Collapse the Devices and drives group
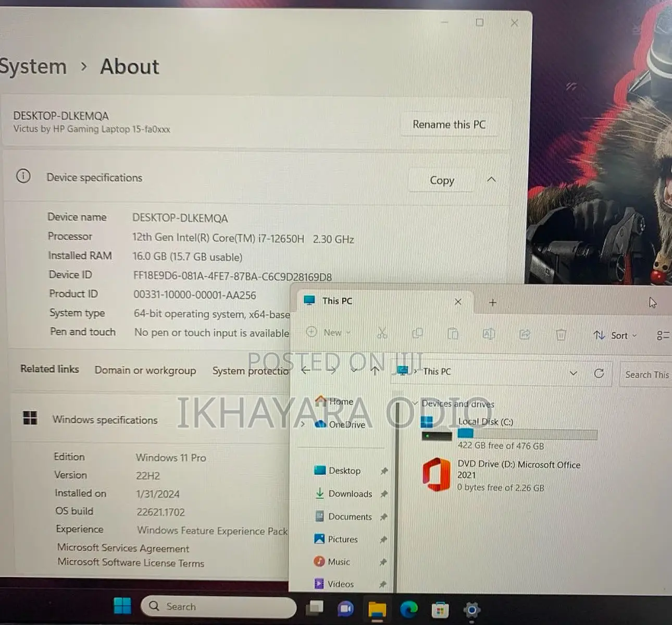Viewport: 672px width, 625px height. 415,403
